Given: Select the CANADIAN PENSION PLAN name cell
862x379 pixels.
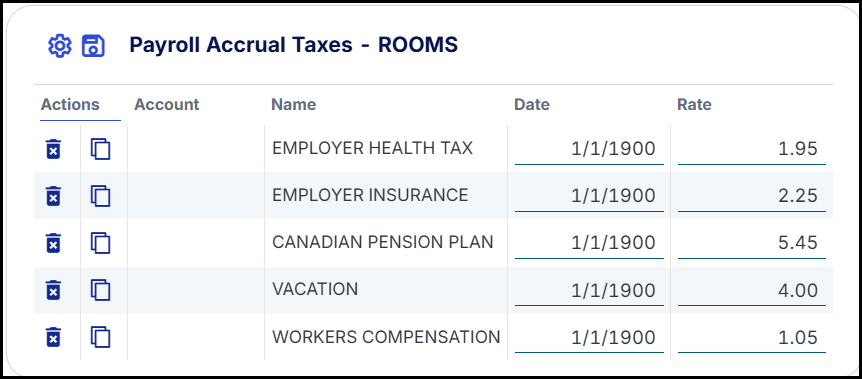Looking at the screenshot, I should pos(383,243).
